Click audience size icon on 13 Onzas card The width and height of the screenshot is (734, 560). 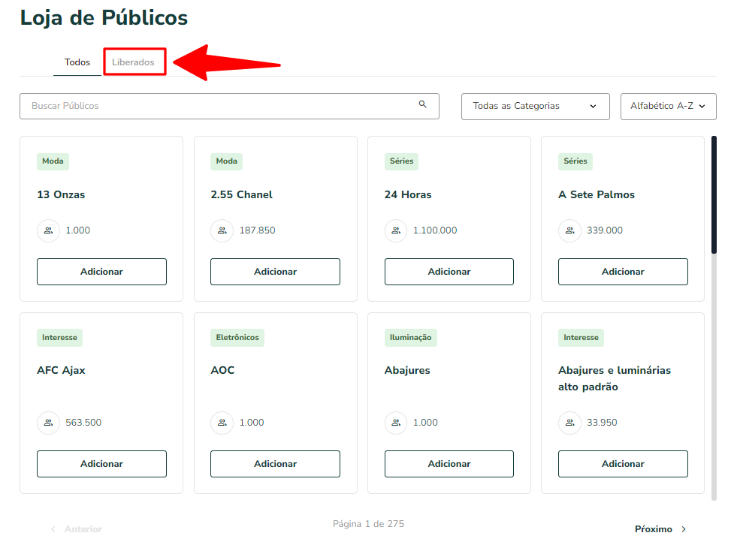pos(48,230)
